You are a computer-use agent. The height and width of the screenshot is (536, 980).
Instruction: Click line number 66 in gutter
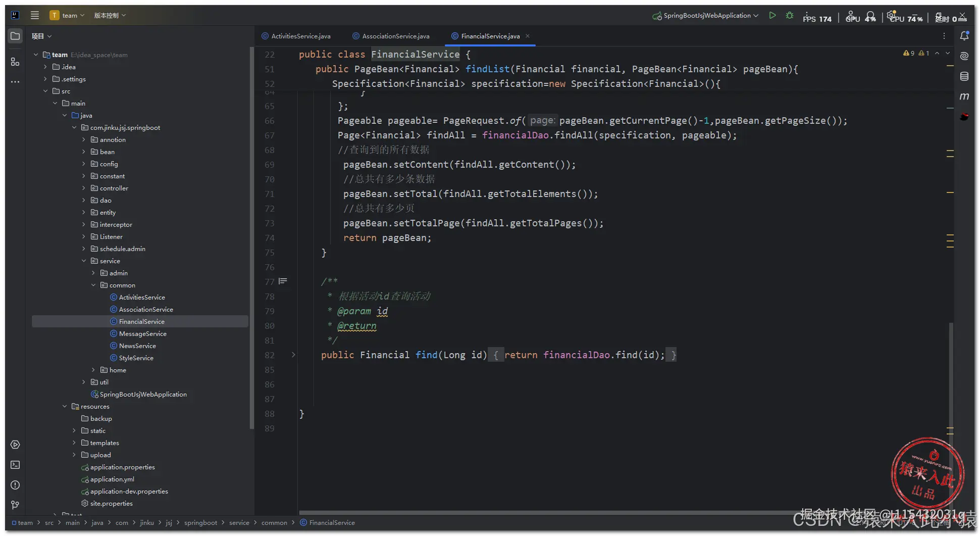(270, 121)
